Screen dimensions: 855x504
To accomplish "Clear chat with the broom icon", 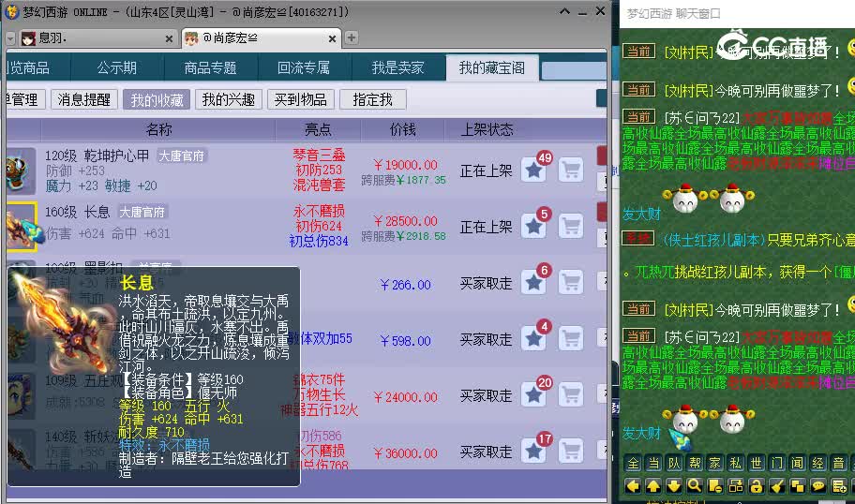I will coord(777,485).
